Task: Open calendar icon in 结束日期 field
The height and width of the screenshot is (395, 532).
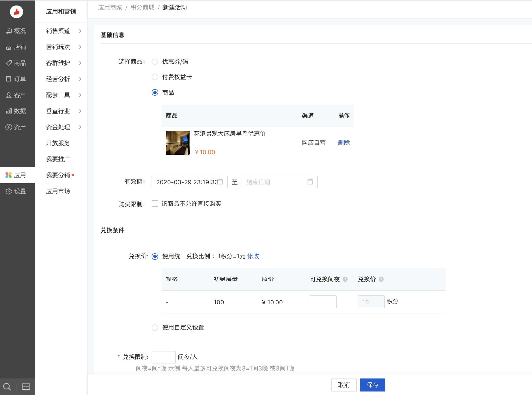Action: (310, 182)
